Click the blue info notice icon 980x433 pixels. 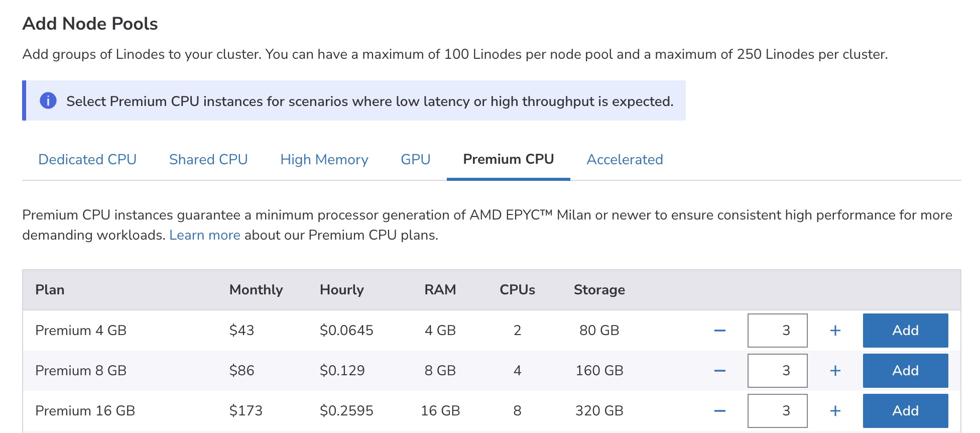(x=48, y=101)
